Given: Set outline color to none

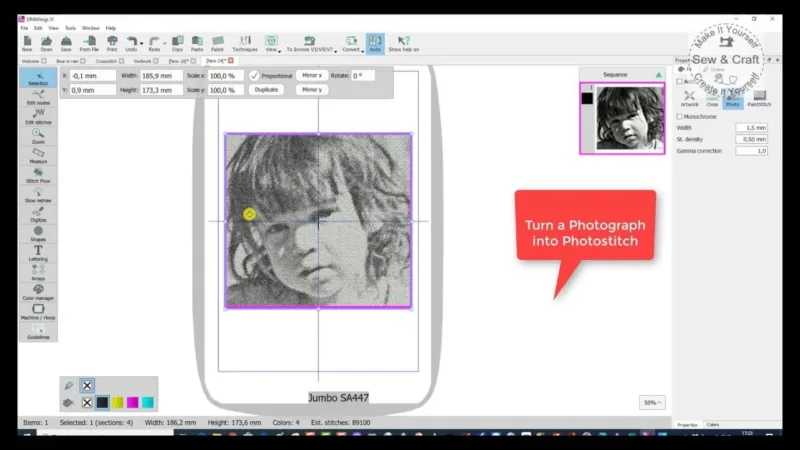Looking at the screenshot, I should tap(87, 386).
